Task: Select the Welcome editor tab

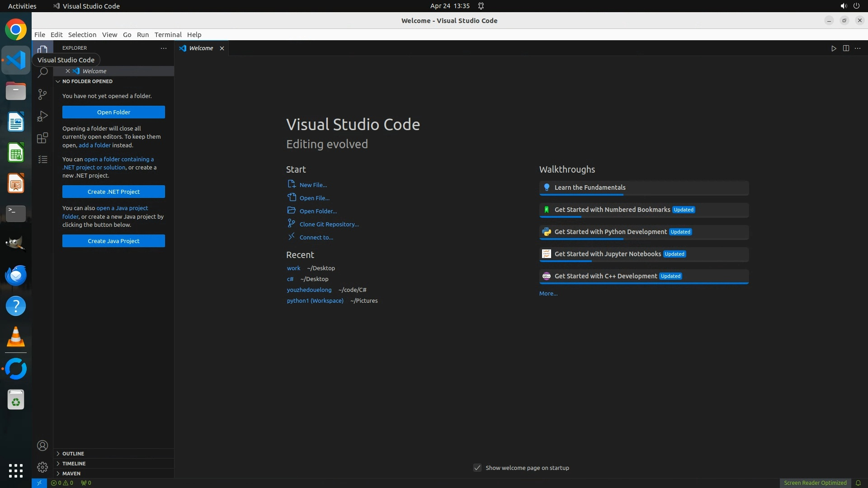Action: [201, 48]
